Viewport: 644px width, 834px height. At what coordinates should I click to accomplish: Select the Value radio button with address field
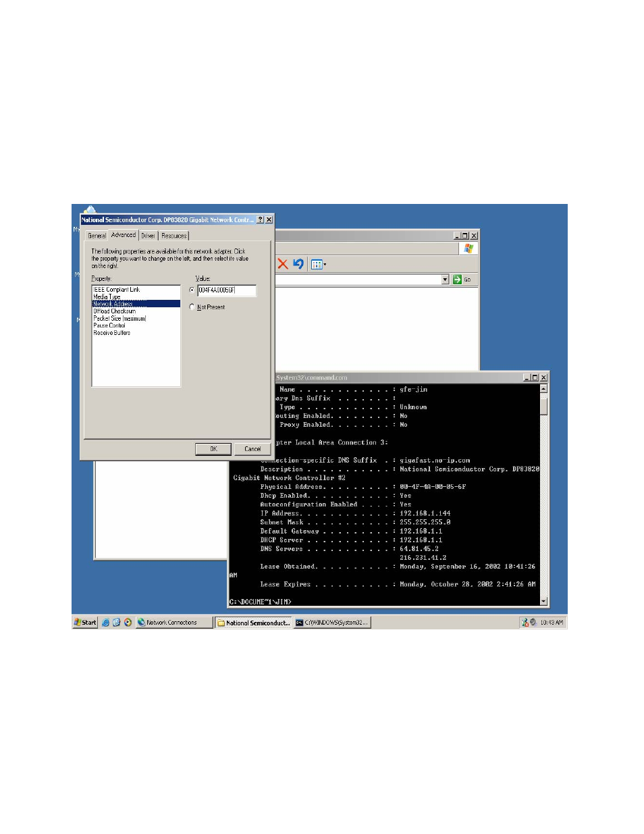pyautogui.click(x=192, y=290)
